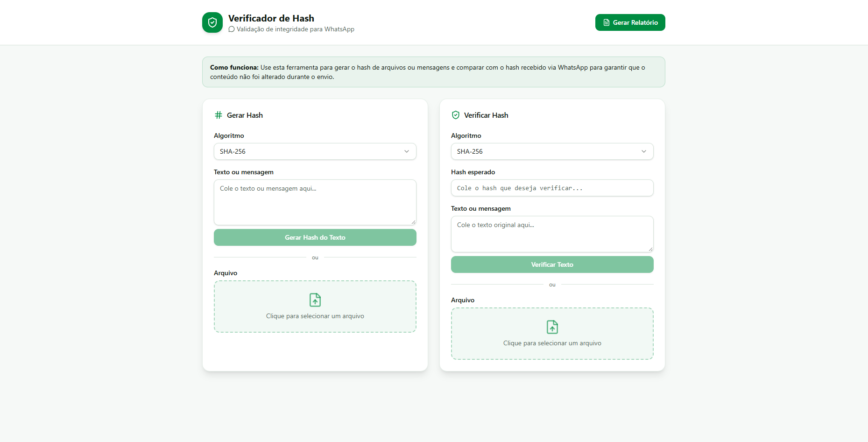Click the Verificar Texto button
The height and width of the screenshot is (442, 868).
pyautogui.click(x=552, y=264)
